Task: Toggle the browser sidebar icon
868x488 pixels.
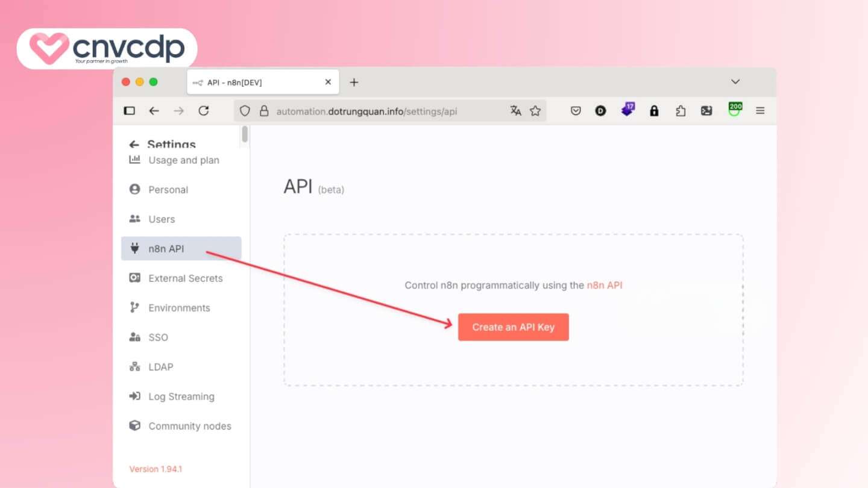Action: (x=129, y=111)
